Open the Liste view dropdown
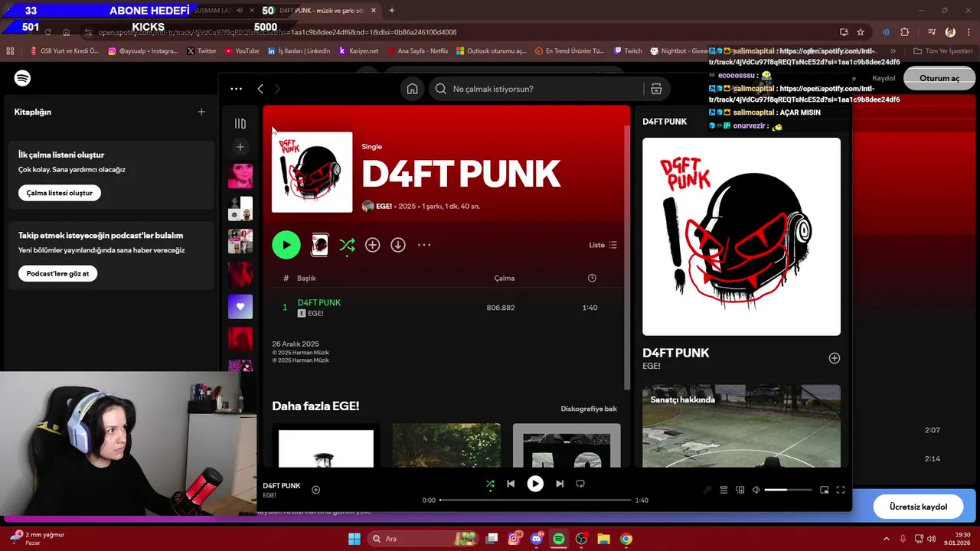Viewport: 980px width, 551px height. (603, 245)
